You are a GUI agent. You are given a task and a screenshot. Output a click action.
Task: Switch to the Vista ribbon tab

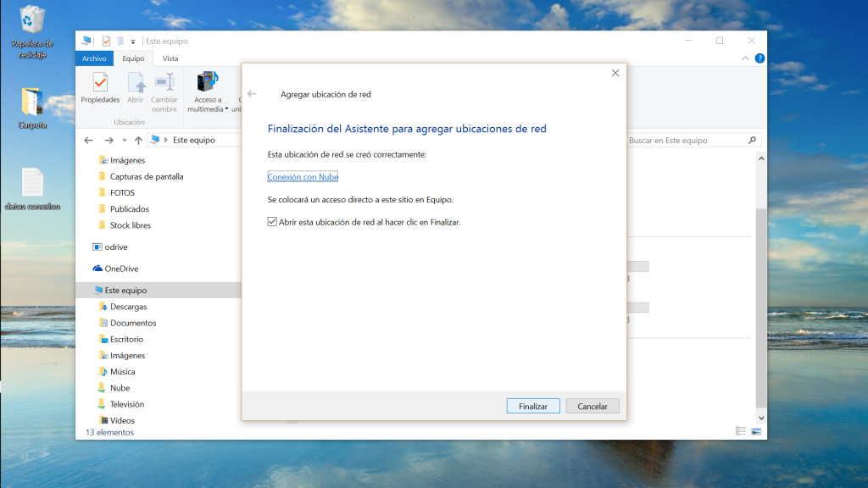point(170,58)
